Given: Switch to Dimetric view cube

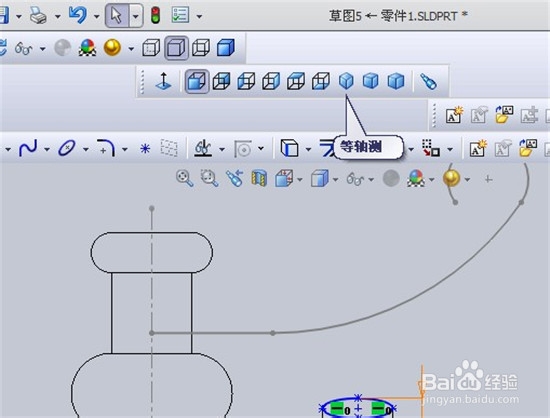Looking at the screenshot, I should point(396,81).
